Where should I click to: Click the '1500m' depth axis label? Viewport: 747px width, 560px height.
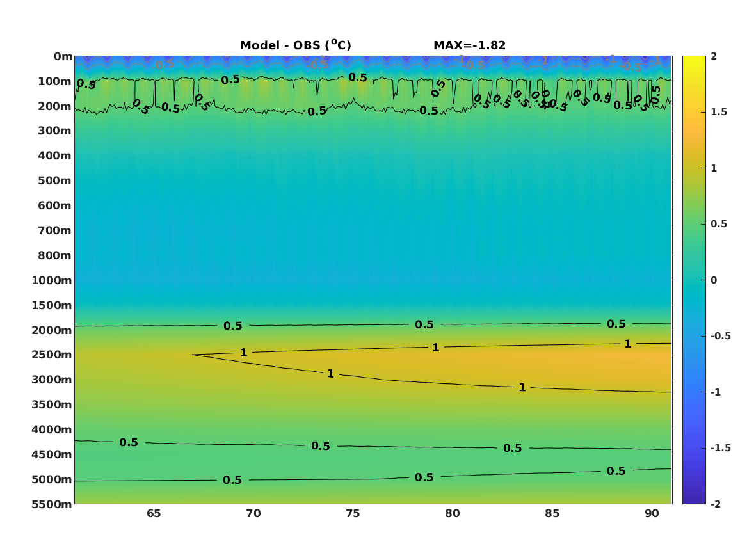[x=52, y=305]
